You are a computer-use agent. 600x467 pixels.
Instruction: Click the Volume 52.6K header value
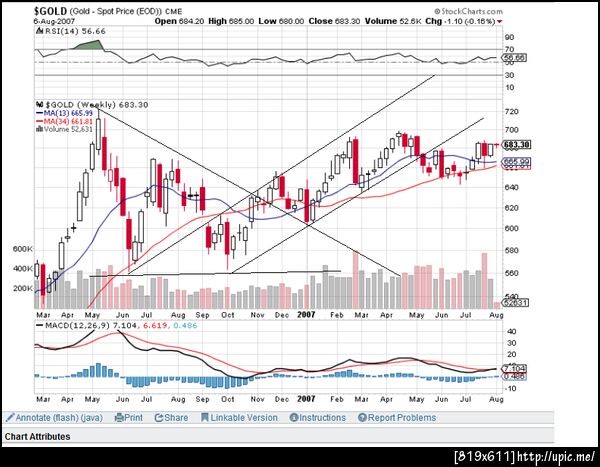(x=393, y=21)
